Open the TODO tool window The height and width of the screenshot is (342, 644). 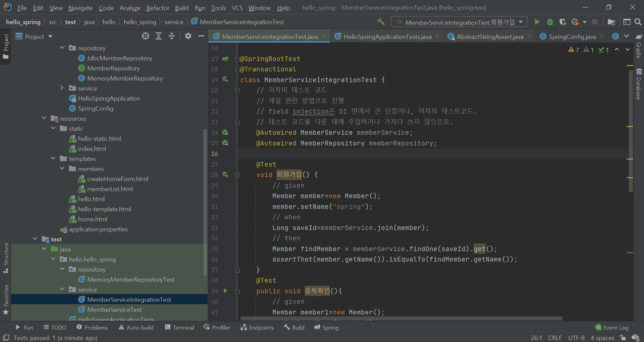(x=55, y=328)
